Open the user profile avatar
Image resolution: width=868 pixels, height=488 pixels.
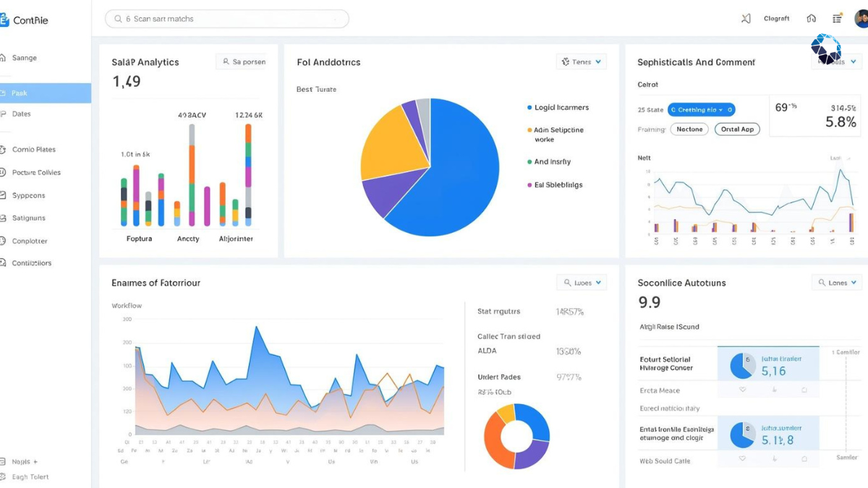[861, 19]
